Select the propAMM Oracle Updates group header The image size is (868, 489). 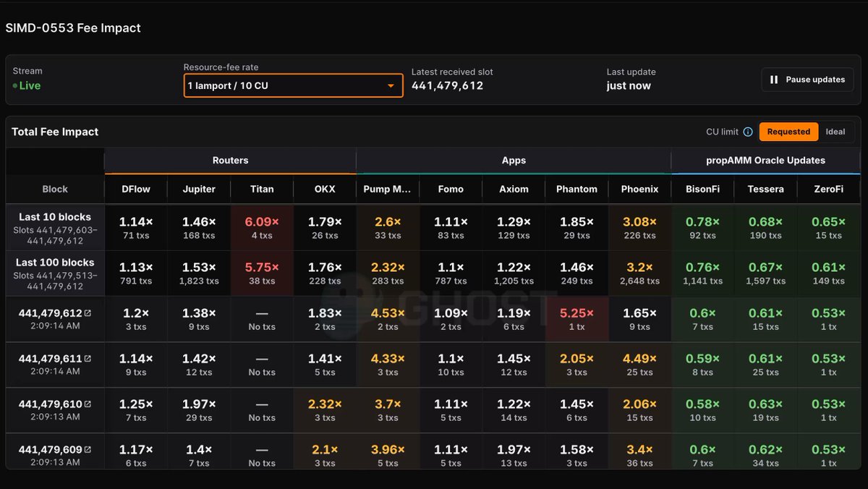click(766, 161)
